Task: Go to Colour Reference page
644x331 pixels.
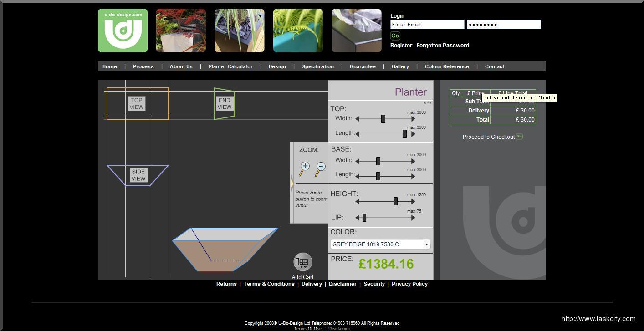Action: point(447,66)
